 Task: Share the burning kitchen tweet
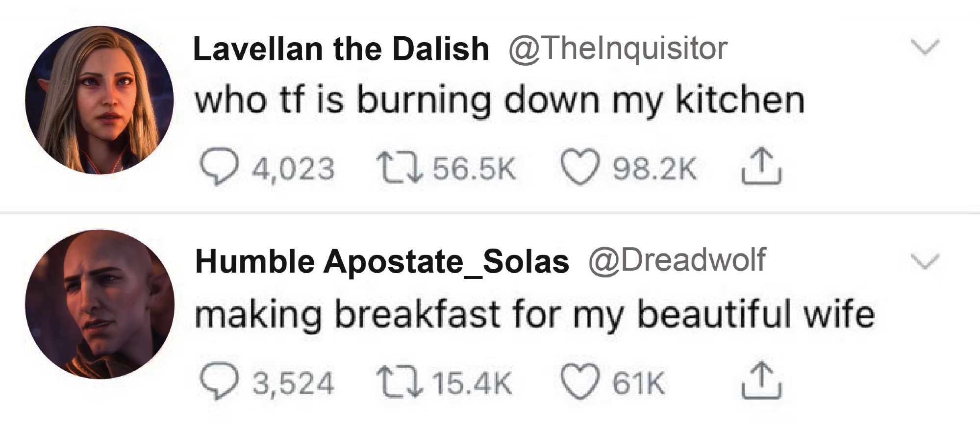click(761, 167)
